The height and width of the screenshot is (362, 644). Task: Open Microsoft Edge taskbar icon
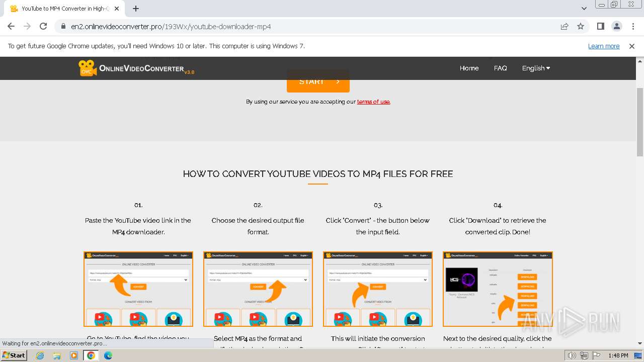(108, 355)
